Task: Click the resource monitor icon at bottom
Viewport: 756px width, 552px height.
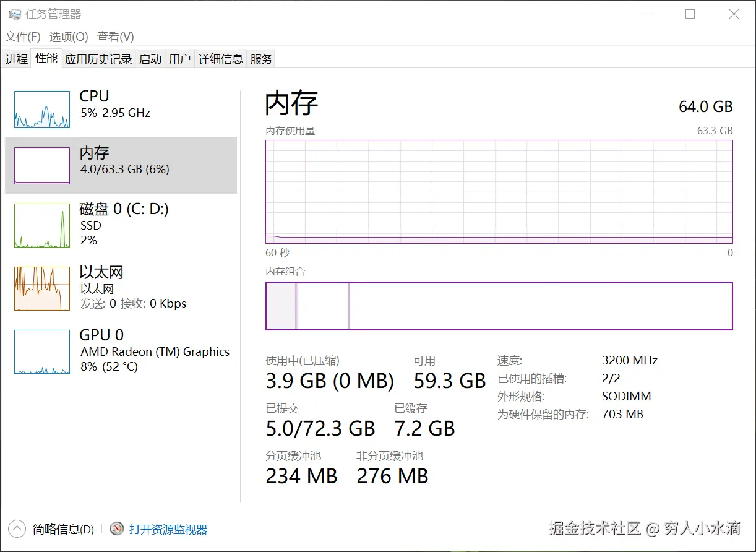Action: click(x=117, y=529)
